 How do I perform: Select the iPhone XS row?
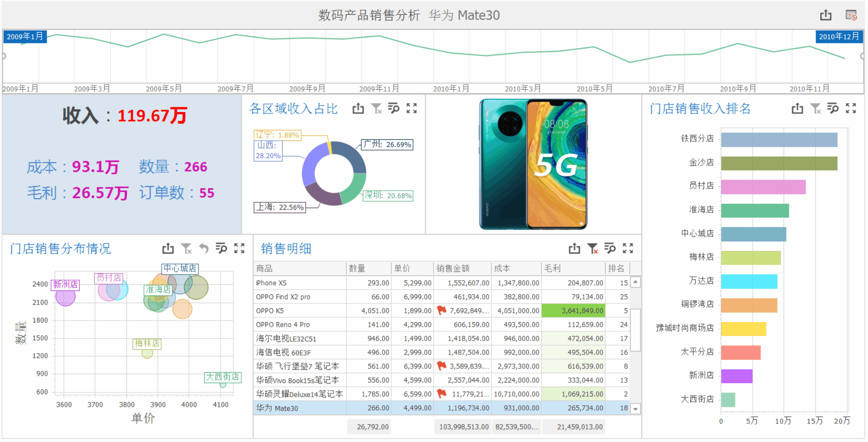pyautogui.click(x=442, y=283)
